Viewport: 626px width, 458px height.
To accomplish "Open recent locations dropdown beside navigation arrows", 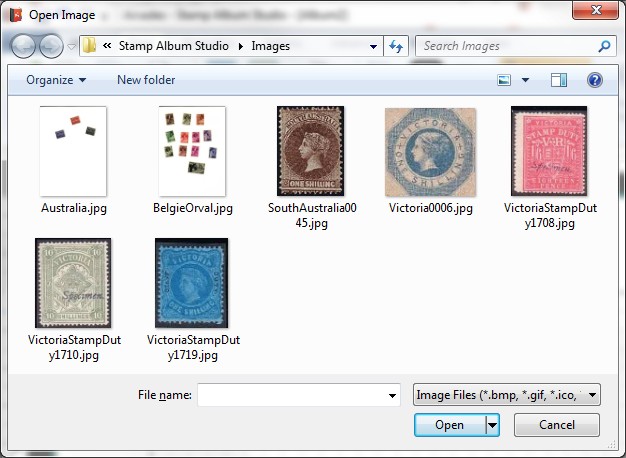I will 71,46.
